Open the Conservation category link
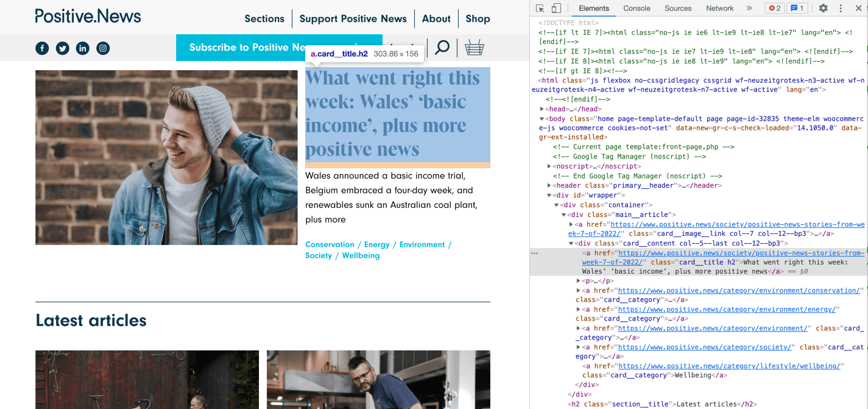This screenshot has height=409, width=868. tap(330, 244)
